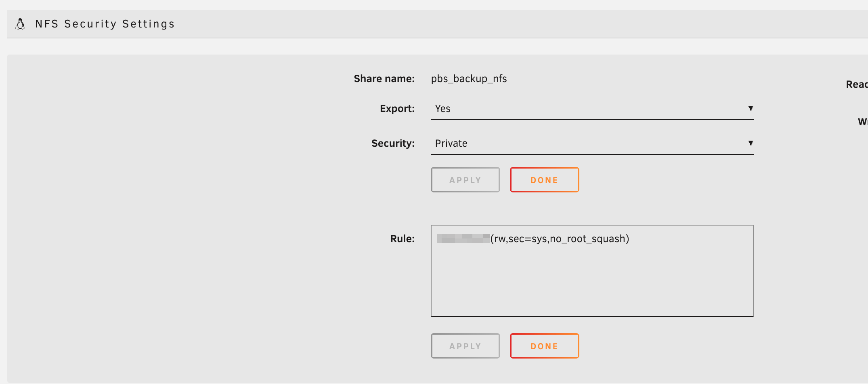
Task: Click the Export label
Action: (x=397, y=108)
